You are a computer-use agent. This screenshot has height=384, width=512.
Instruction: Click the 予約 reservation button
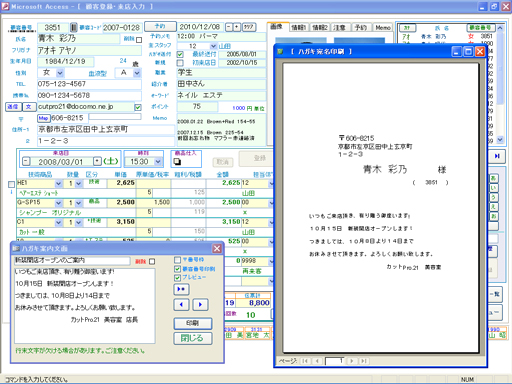coord(160,26)
